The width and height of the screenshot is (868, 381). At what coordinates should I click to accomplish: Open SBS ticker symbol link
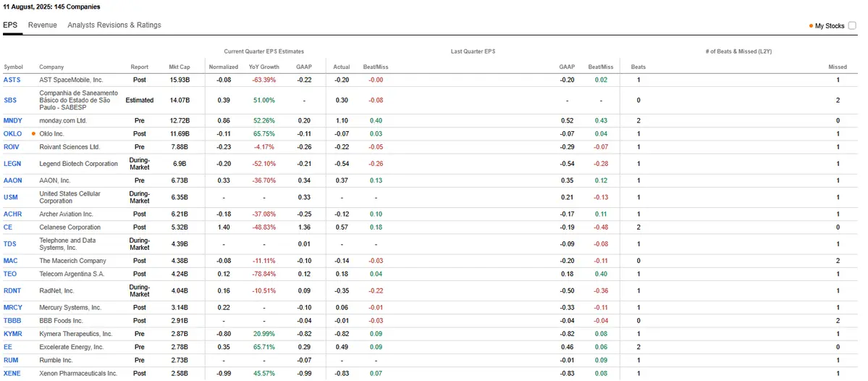click(10, 100)
